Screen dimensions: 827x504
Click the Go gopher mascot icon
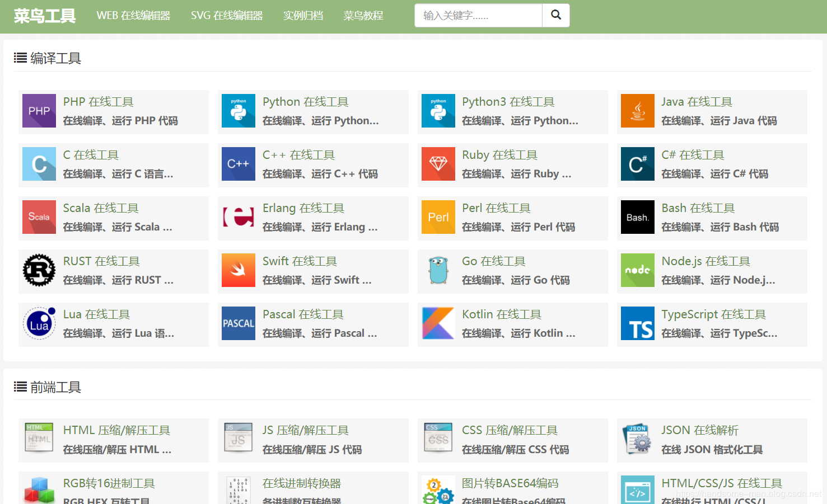(438, 270)
